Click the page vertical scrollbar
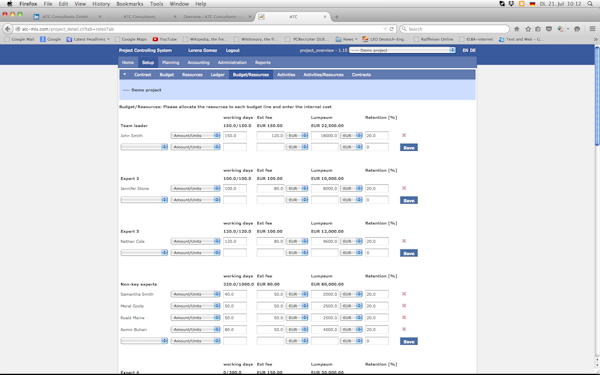This screenshot has width=600, height=375. [x=597, y=96]
